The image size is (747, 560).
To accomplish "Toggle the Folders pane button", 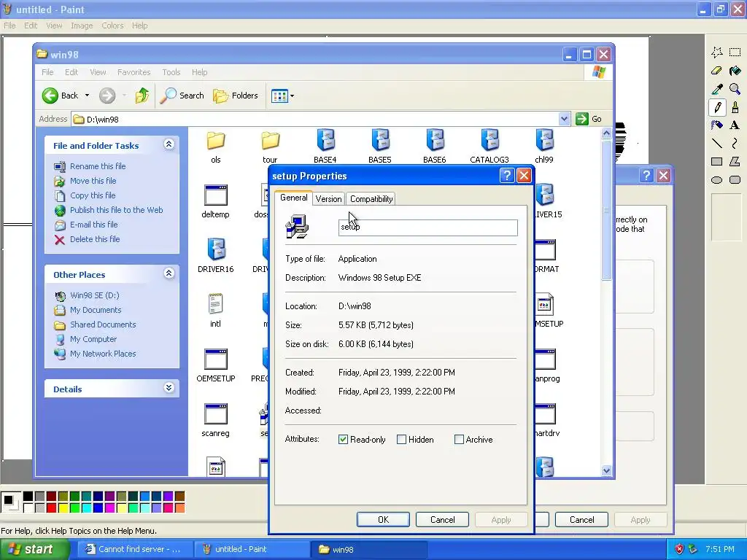I will pyautogui.click(x=236, y=96).
